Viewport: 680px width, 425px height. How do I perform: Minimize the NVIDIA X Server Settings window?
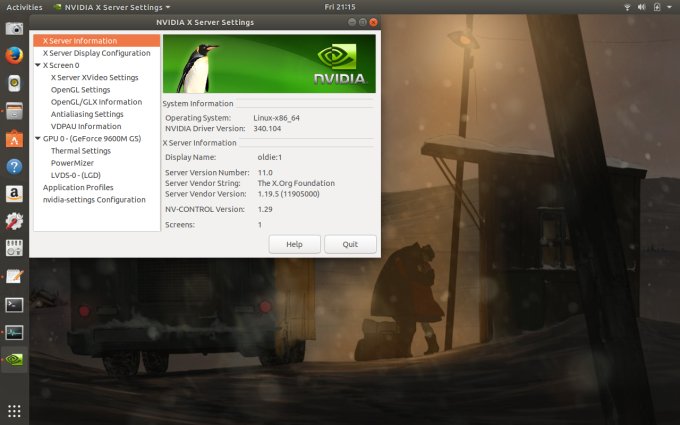click(x=352, y=22)
